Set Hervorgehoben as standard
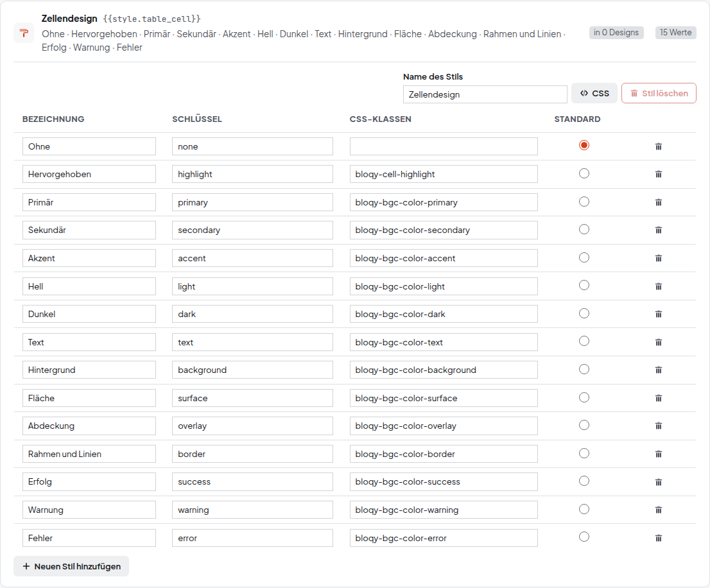The image size is (710, 588). [584, 173]
